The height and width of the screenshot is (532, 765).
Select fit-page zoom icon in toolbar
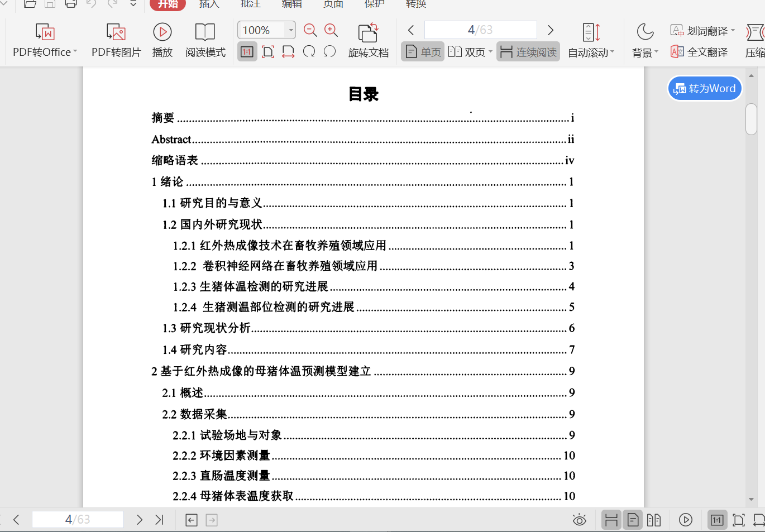[268, 52]
